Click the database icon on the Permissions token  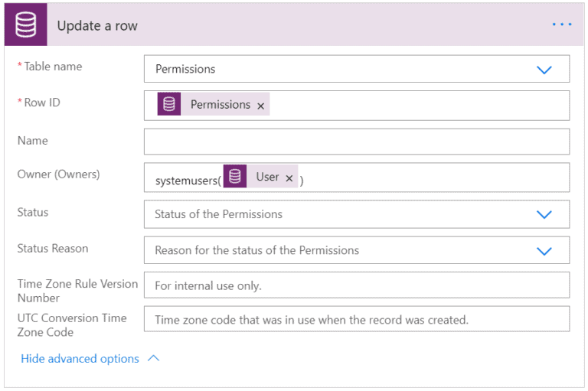pyautogui.click(x=169, y=105)
